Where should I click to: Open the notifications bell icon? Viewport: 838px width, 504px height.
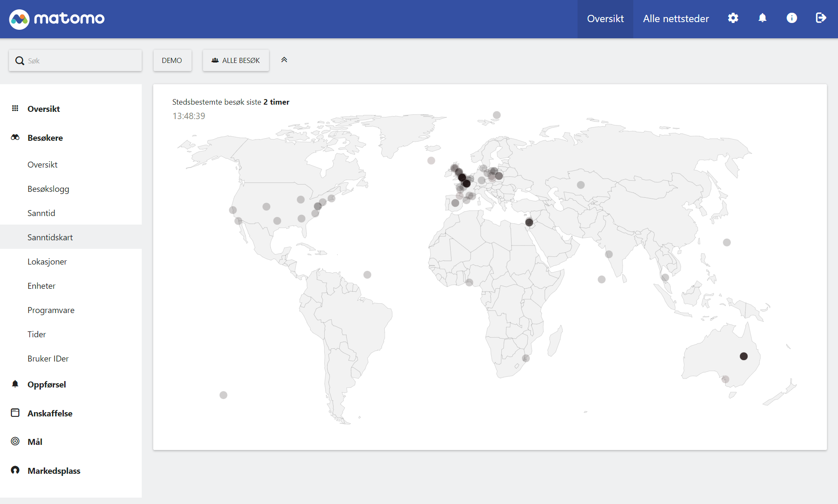pos(762,18)
